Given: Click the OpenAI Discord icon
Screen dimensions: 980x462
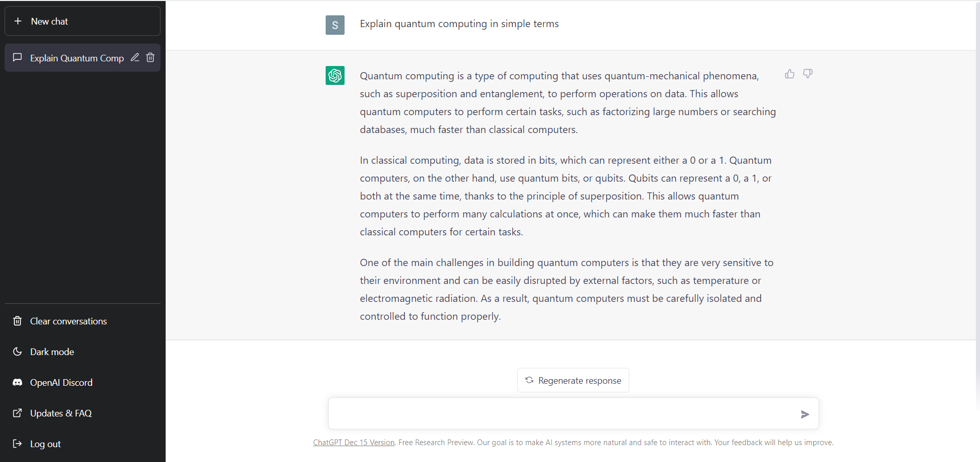Looking at the screenshot, I should click(x=17, y=382).
